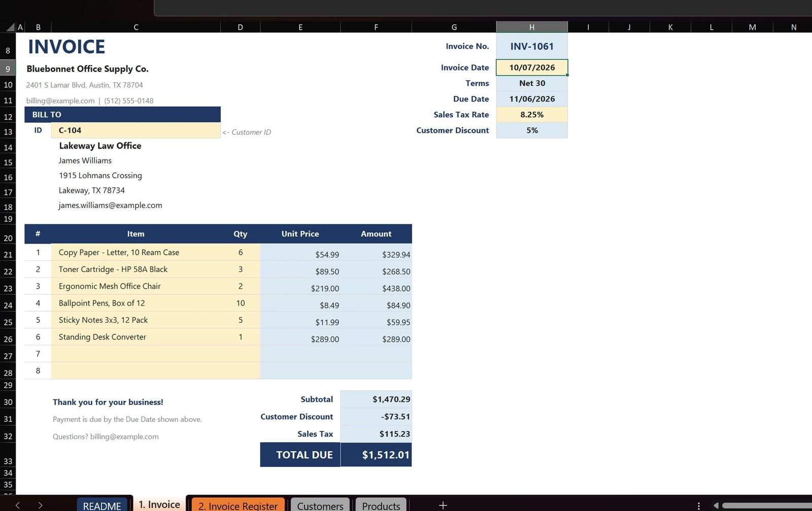Open the vertical three-dots sheet options
812x511 pixels.
tap(699, 505)
